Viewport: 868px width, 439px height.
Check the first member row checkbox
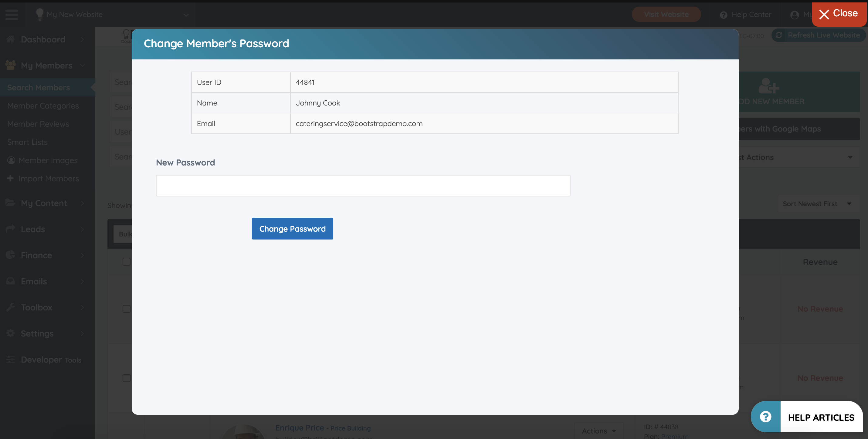point(126,262)
